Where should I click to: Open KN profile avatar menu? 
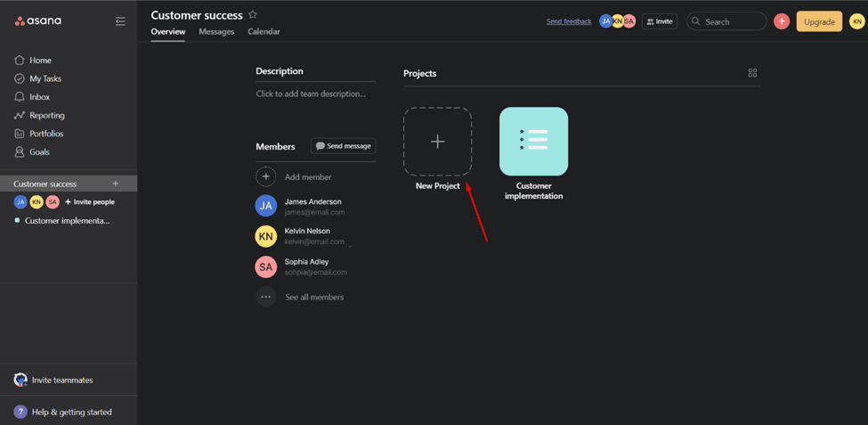pos(856,21)
